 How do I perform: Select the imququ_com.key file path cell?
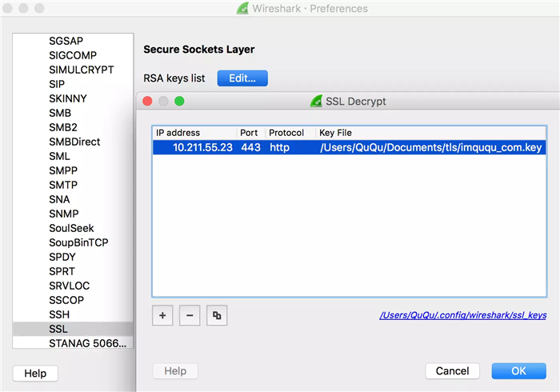coord(430,147)
